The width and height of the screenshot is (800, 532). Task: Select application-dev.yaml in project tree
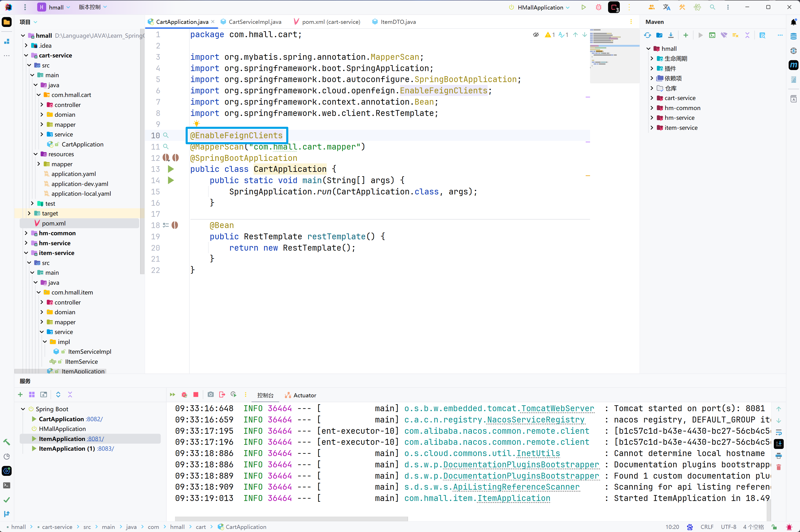tap(79, 184)
